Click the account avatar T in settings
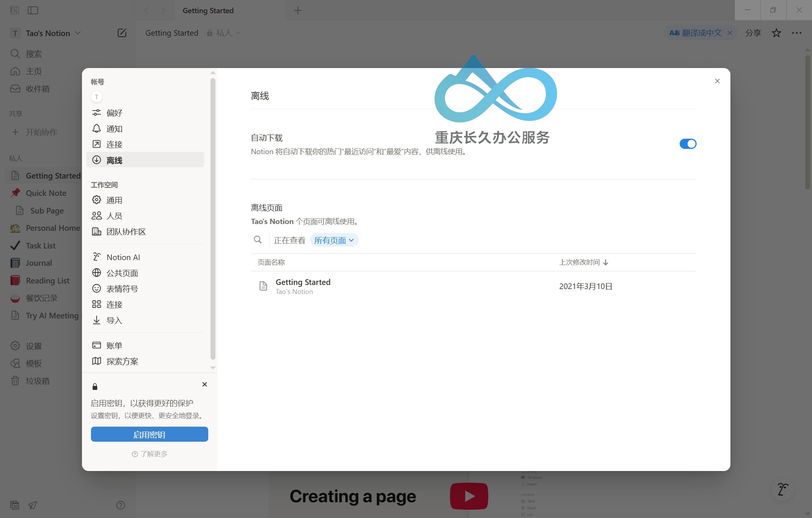The width and height of the screenshot is (812, 518). (x=97, y=97)
